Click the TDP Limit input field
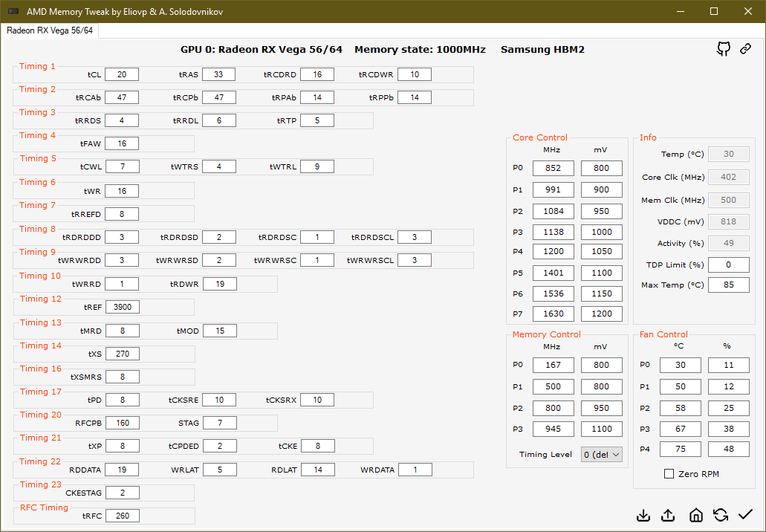Image resolution: width=766 pixels, height=532 pixels. click(728, 265)
